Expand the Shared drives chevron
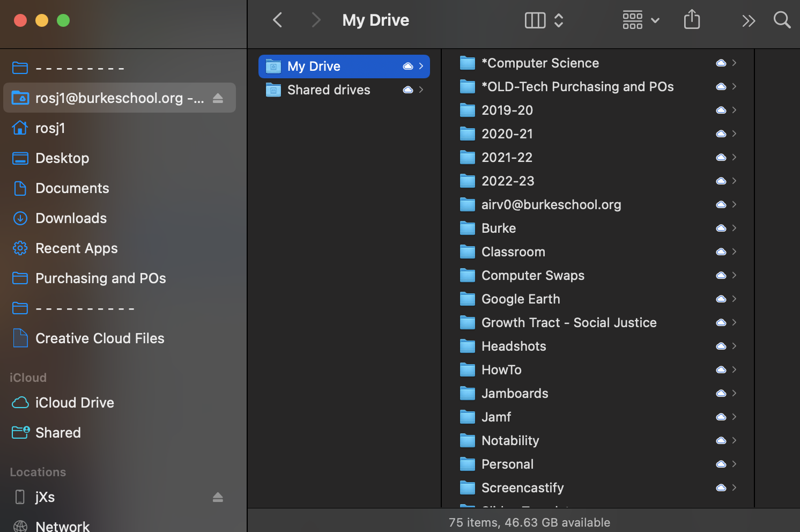 420,90
